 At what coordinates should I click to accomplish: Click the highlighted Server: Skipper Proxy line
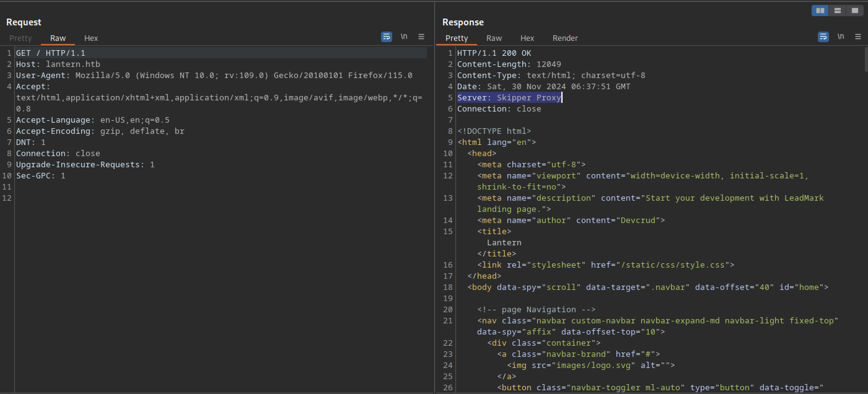[509, 98]
